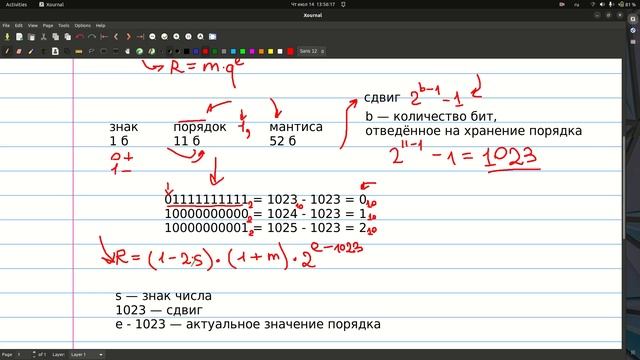This screenshot has width=640, height=360.
Task: Click the Paste icon
Action: pyautogui.click(x=68, y=37)
